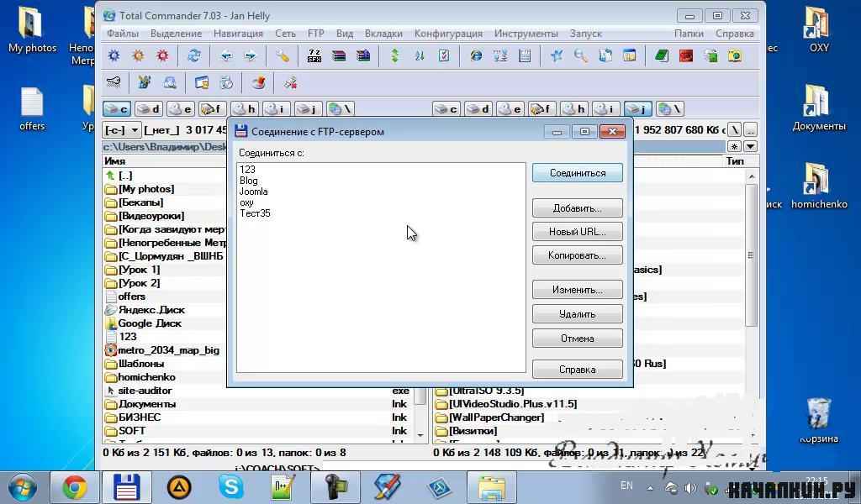Open AIMP player from the taskbar

pos(179,487)
